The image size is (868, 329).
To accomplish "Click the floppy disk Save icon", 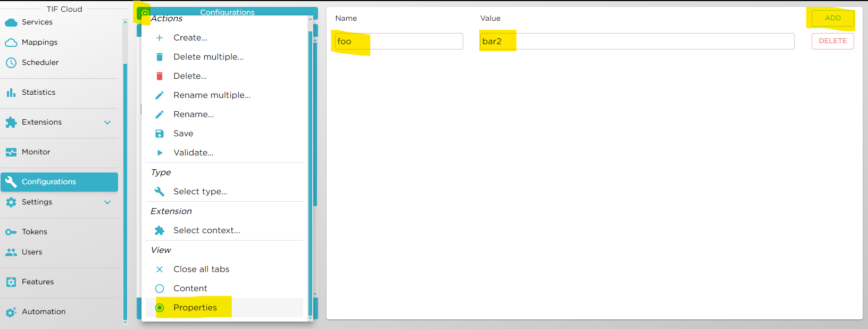I will click(160, 134).
